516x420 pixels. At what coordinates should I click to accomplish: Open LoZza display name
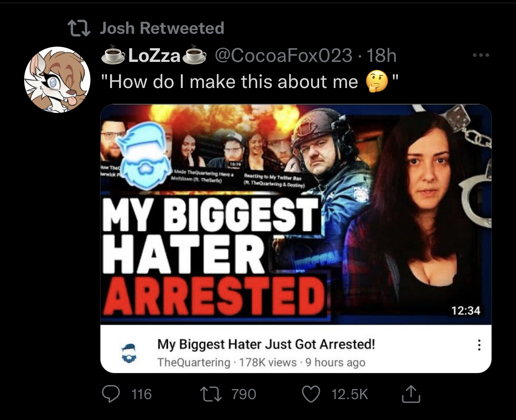point(154,55)
